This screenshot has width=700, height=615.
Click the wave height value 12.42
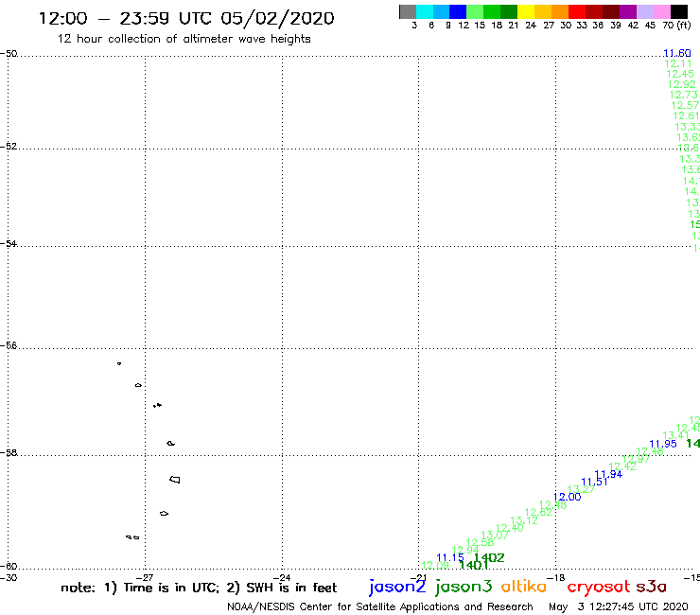[x=622, y=466]
